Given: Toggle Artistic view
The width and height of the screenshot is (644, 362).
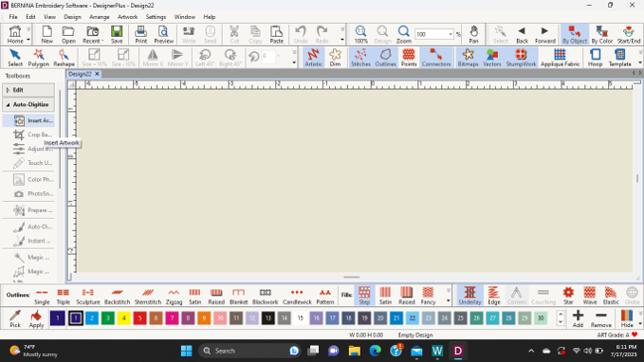Looking at the screenshot, I should [x=313, y=58].
